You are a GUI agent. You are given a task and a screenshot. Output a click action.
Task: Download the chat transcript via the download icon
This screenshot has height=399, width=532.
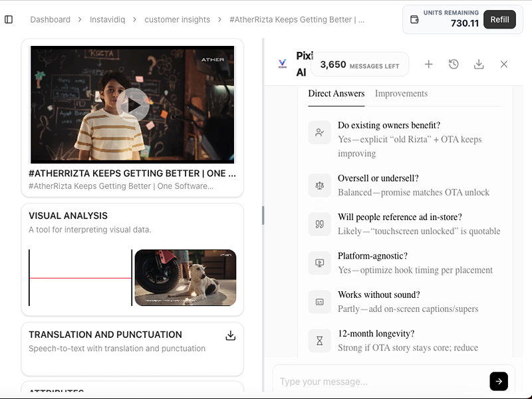tap(479, 64)
